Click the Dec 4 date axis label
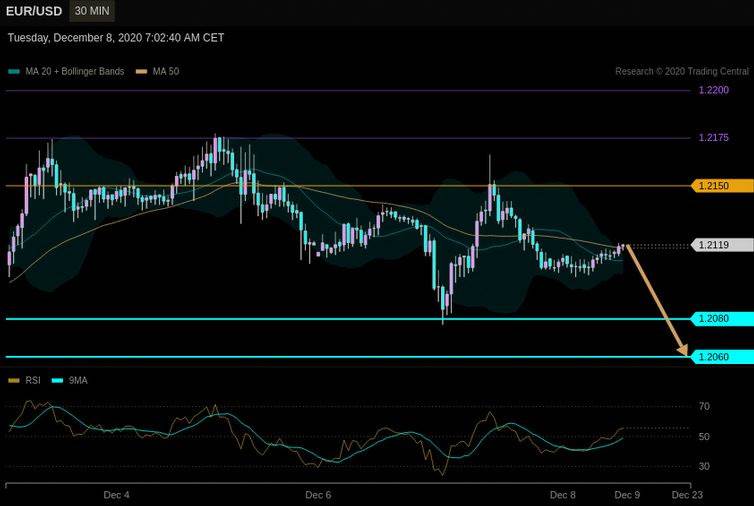 pyautogui.click(x=116, y=494)
